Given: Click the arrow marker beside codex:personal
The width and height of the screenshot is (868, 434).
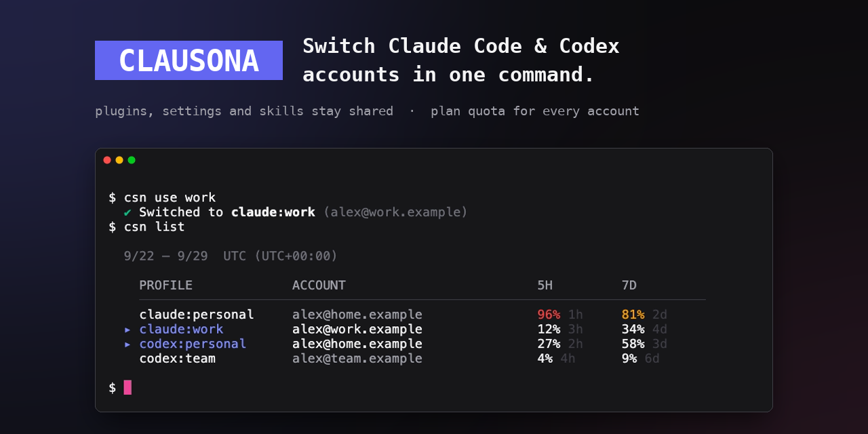Looking at the screenshot, I should click(x=127, y=344).
